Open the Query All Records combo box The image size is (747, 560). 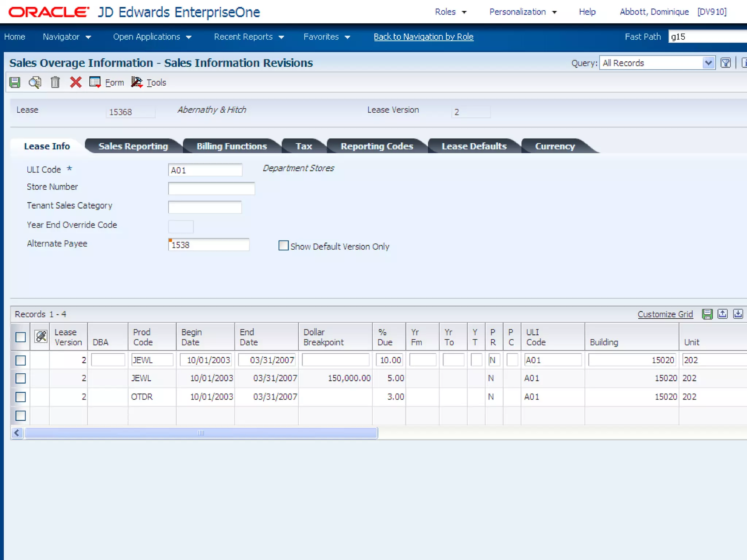coord(657,63)
